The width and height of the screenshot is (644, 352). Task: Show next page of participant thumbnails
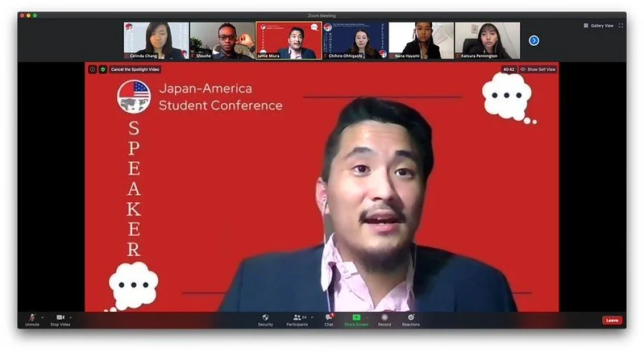pos(534,40)
